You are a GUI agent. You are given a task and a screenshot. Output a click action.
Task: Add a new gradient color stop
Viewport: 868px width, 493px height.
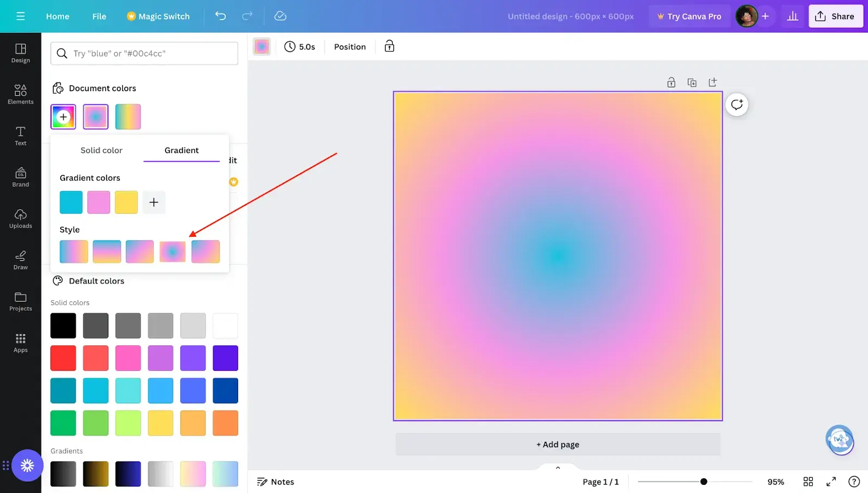[x=154, y=203]
